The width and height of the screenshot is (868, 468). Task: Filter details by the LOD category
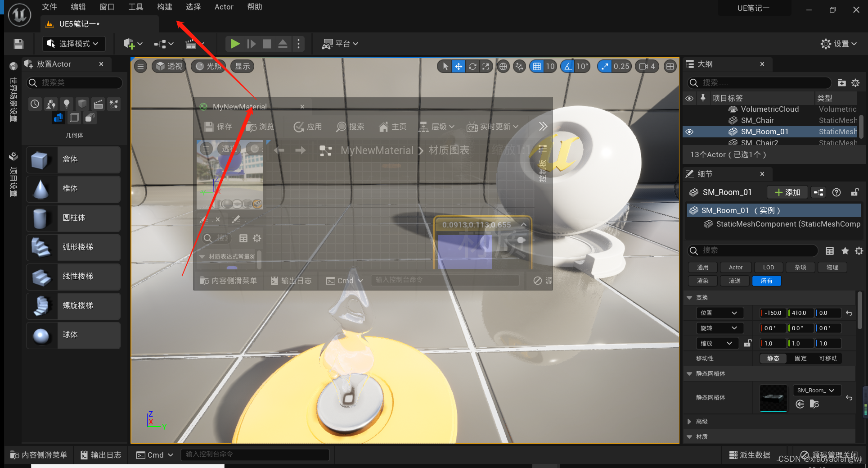click(769, 268)
